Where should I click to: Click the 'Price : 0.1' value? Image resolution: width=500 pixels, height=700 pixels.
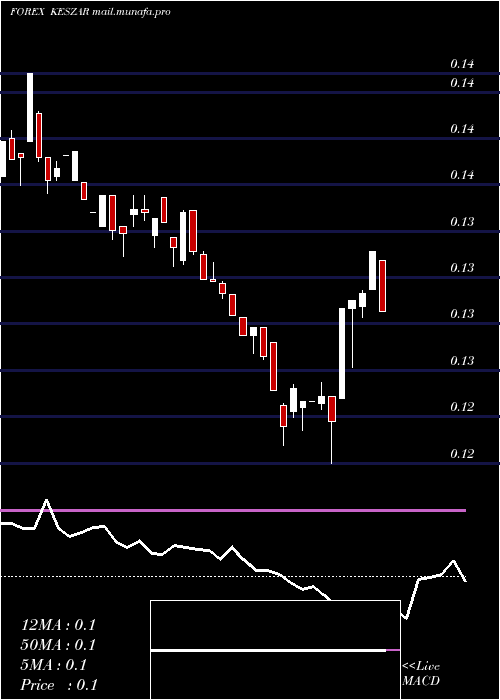59,685
